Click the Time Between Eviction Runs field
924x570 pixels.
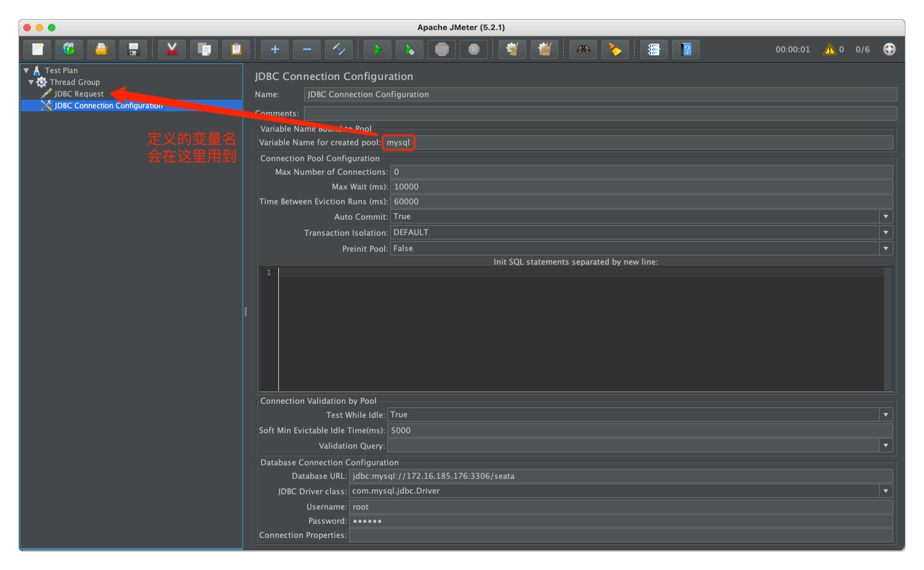(x=641, y=201)
